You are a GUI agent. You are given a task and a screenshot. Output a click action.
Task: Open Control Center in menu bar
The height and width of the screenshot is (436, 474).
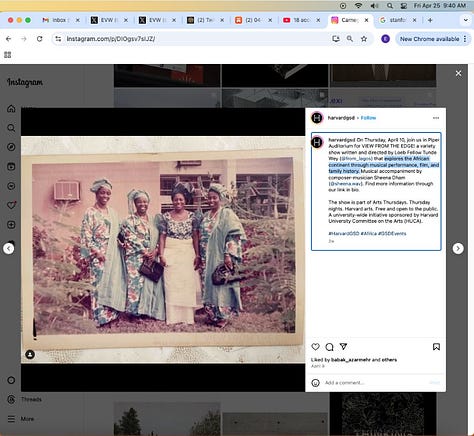pos(404,6)
